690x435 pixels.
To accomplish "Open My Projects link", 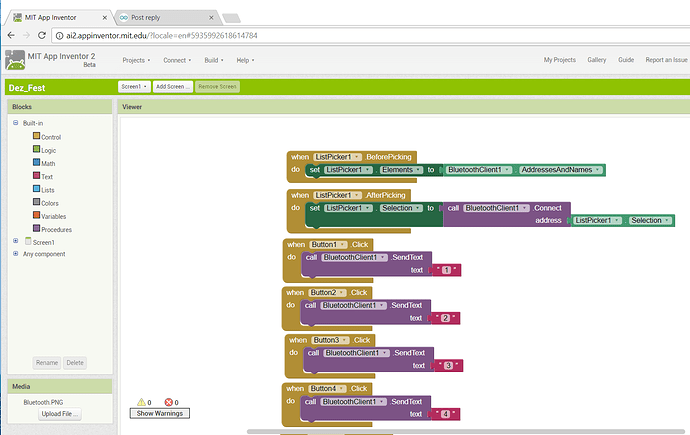I will pos(559,60).
